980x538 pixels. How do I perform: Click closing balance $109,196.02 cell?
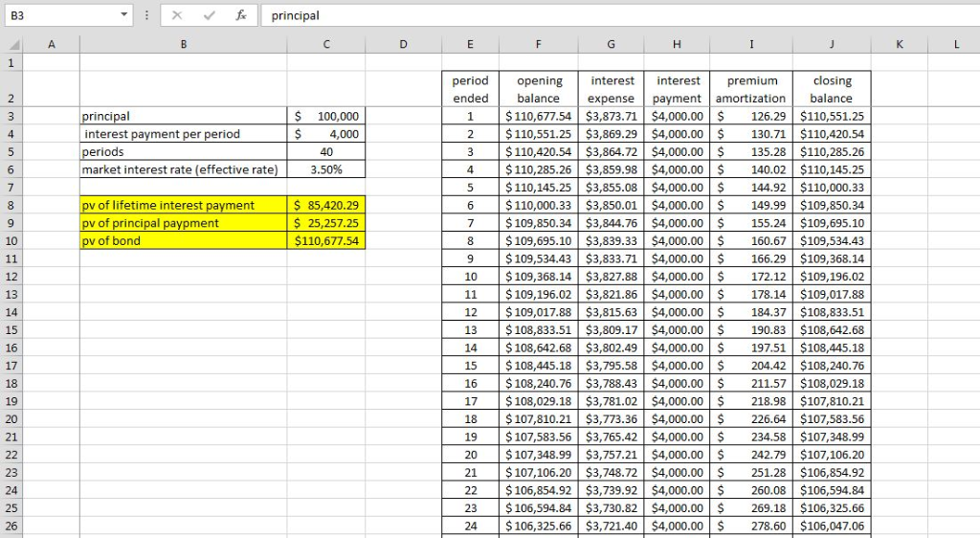[x=832, y=277]
